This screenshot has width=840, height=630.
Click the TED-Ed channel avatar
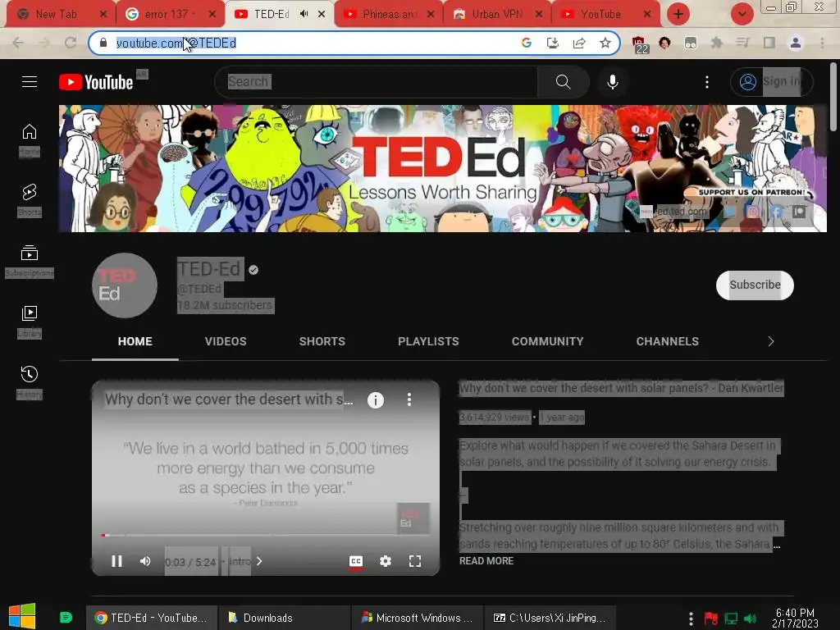(x=125, y=285)
